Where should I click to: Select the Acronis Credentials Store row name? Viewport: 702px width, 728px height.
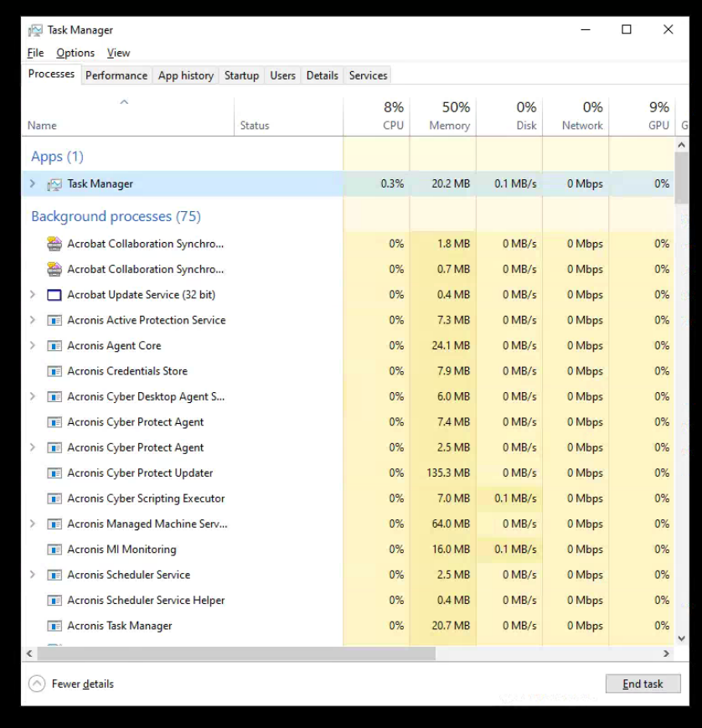(127, 371)
